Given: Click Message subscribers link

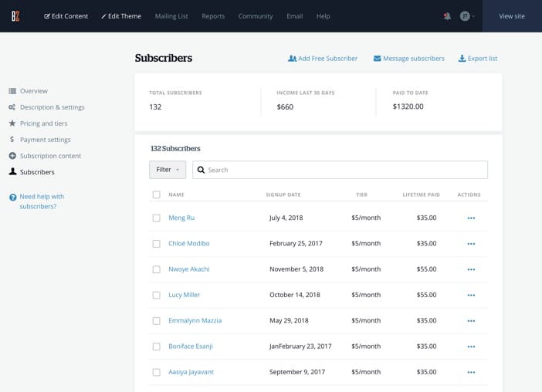Looking at the screenshot, I should pyautogui.click(x=409, y=59).
